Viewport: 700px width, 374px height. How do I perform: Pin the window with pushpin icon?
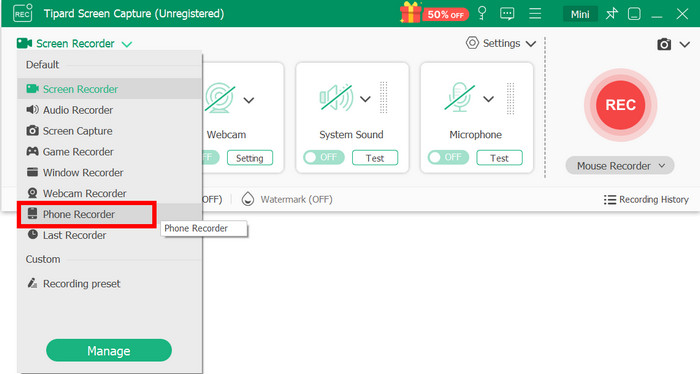(612, 14)
